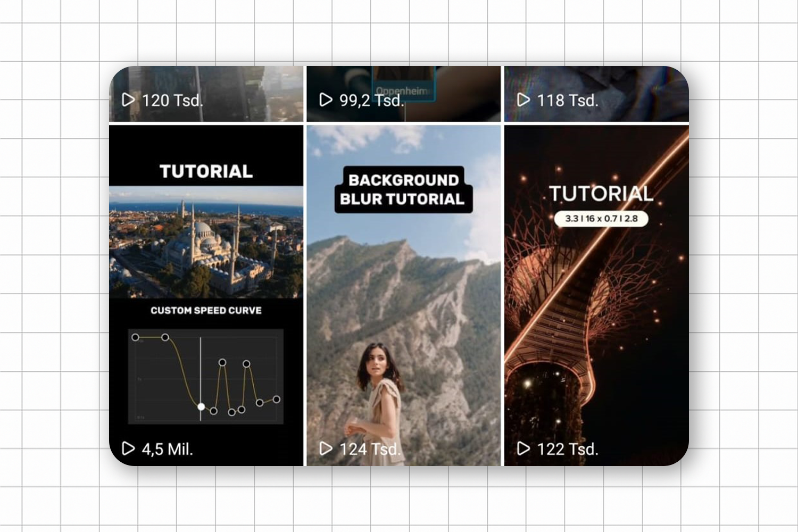Image resolution: width=798 pixels, height=532 pixels.
Task: Select first top-left speed curve point
Action: coord(135,337)
